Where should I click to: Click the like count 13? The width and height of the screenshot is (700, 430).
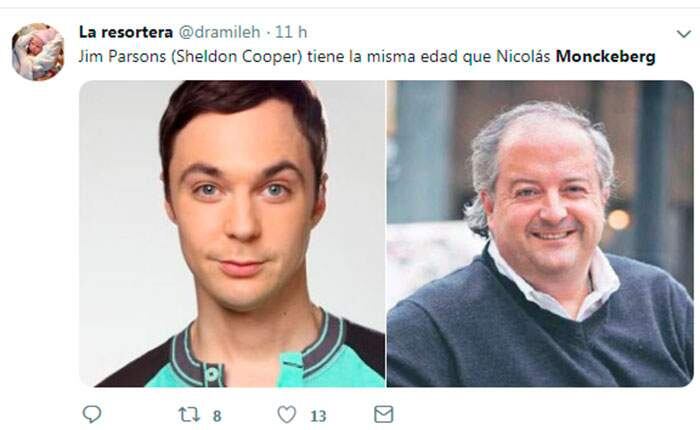tap(318, 416)
